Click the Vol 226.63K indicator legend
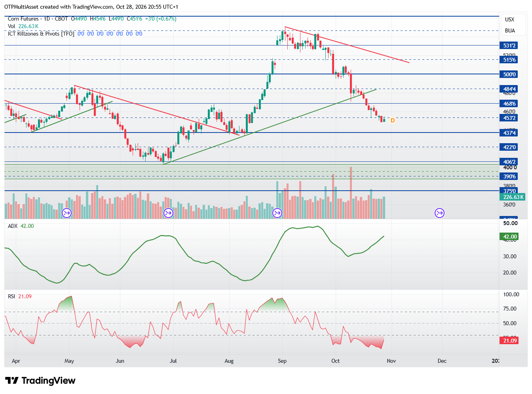 [23, 26]
